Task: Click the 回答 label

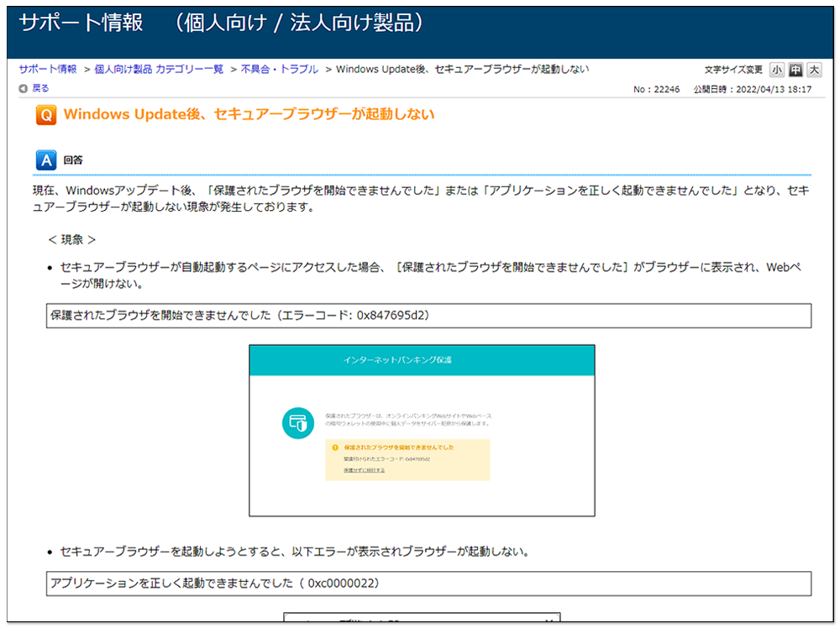Action: click(x=73, y=160)
